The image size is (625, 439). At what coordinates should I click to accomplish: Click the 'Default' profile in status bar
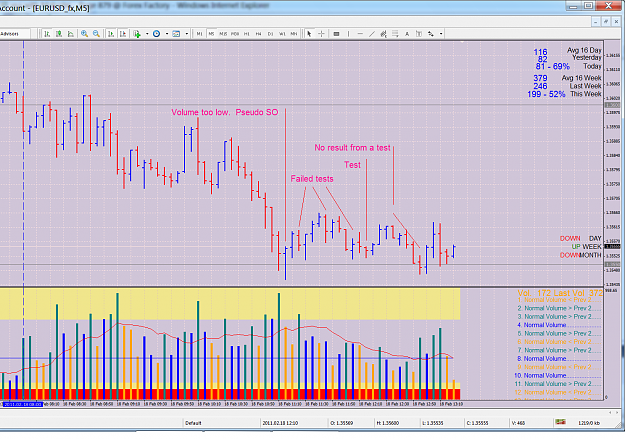193,423
